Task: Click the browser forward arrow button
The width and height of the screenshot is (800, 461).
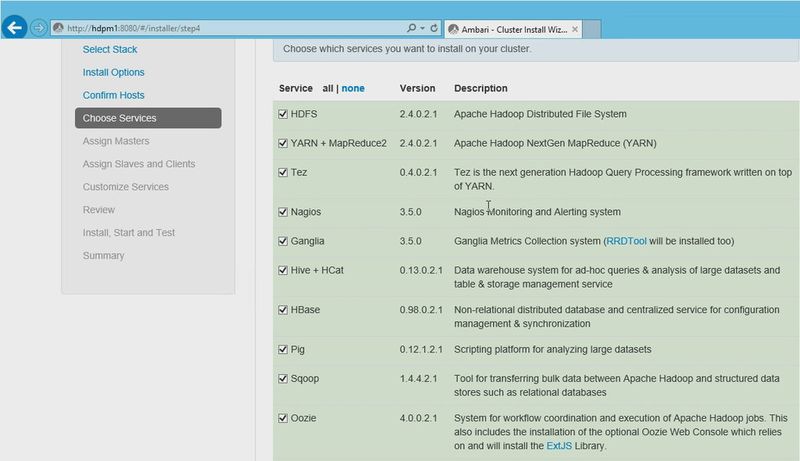Action: point(38,28)
